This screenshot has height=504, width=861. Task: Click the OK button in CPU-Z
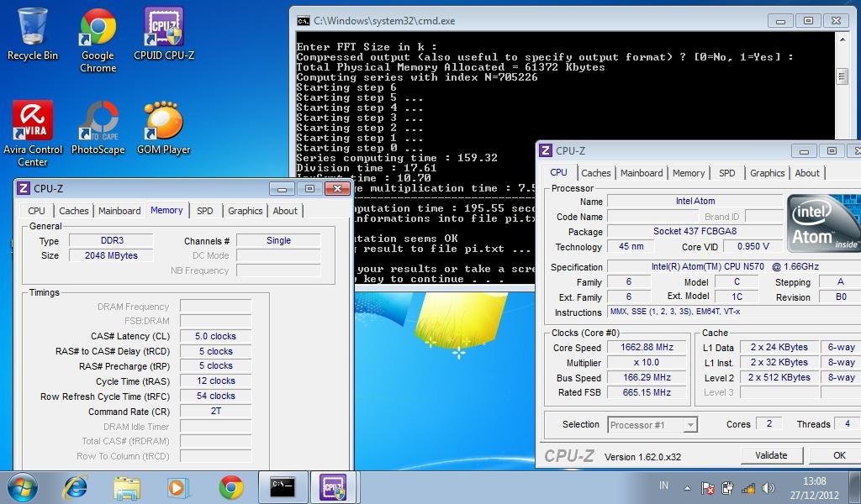[835, 455]
